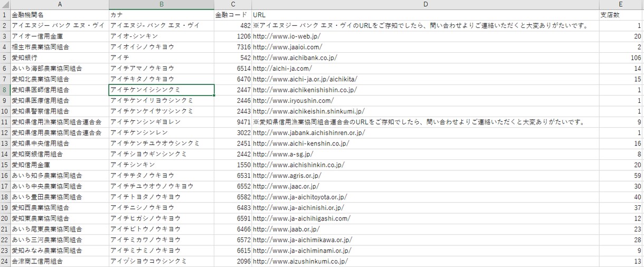This screenshot has width=644, height=267.
Task: Click cell http://www.io-web.jp/
Action: click(x=425, y=36)
